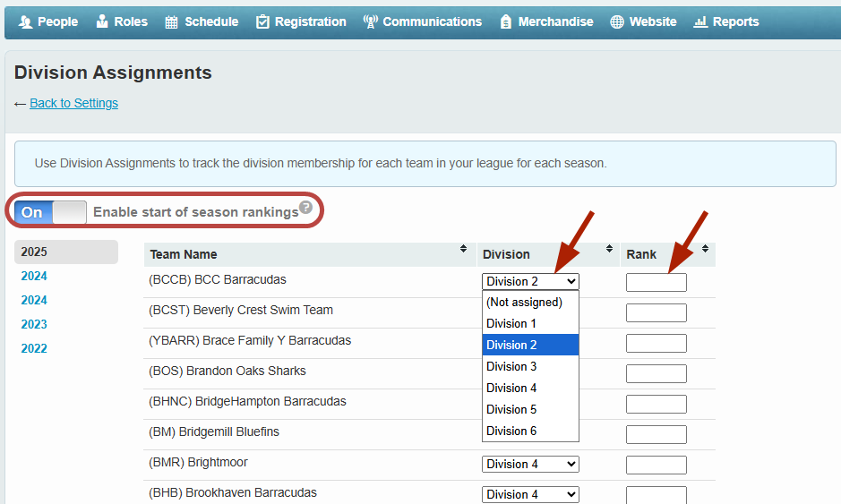The height and width of the screenshot is (504, 841).
Task: Click the Reports chart icon
Action: tap(700, 21)
